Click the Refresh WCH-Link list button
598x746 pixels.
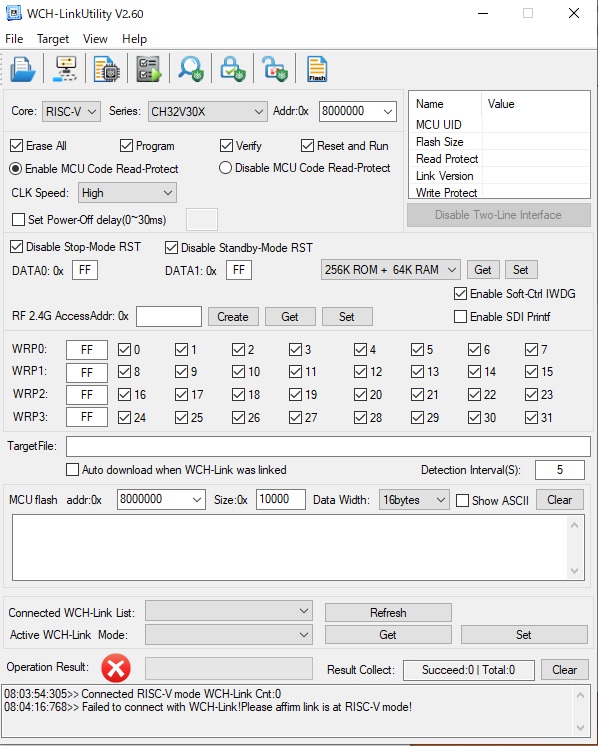click(x=388, y=612)
